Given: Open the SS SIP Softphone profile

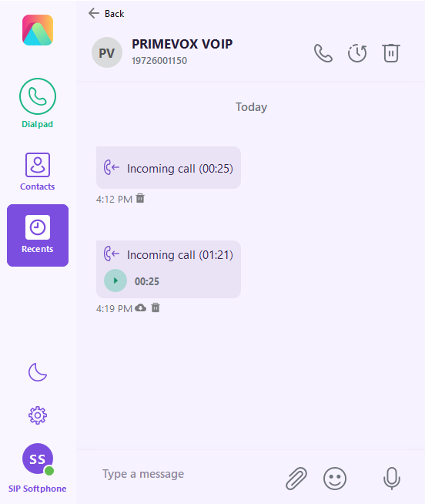Looking at the screenshot, I should pos(37,468).
